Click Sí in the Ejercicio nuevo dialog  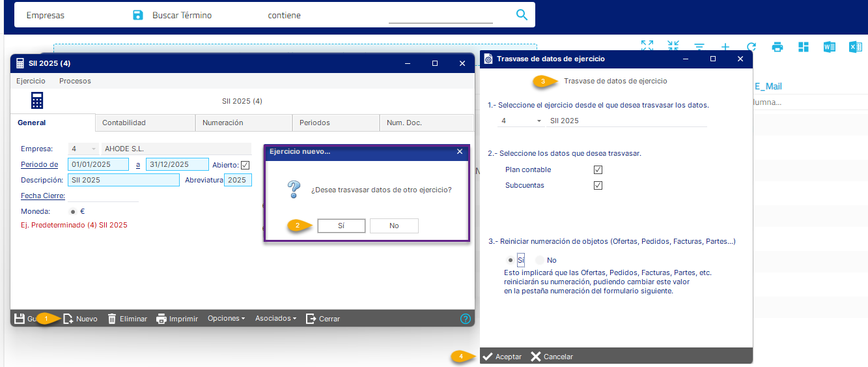click(341, 226)
